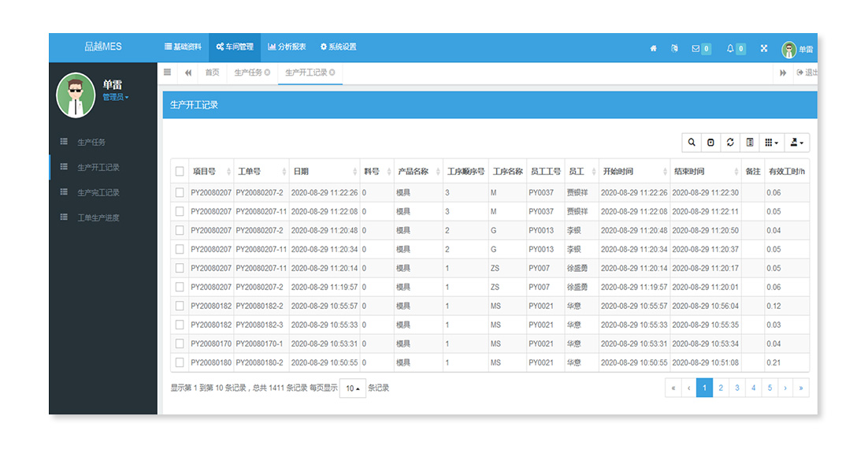This screenshot has height=457, width=868.
Task: Check the select-all checkbox in table header
Action: (180, 172)
